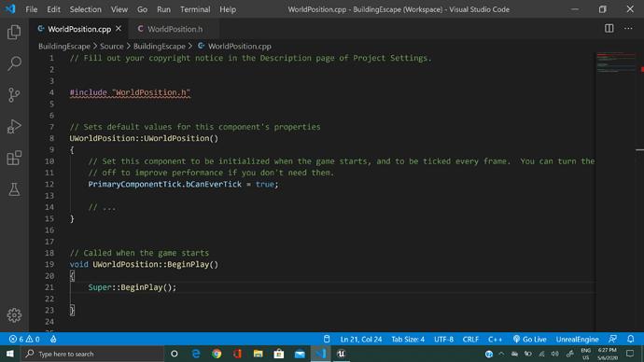Image resolution: width=644 pixels, height=362 pixels.
Task: Click Ln 21, Col 24 to go to line
Action: coord(361,339)
